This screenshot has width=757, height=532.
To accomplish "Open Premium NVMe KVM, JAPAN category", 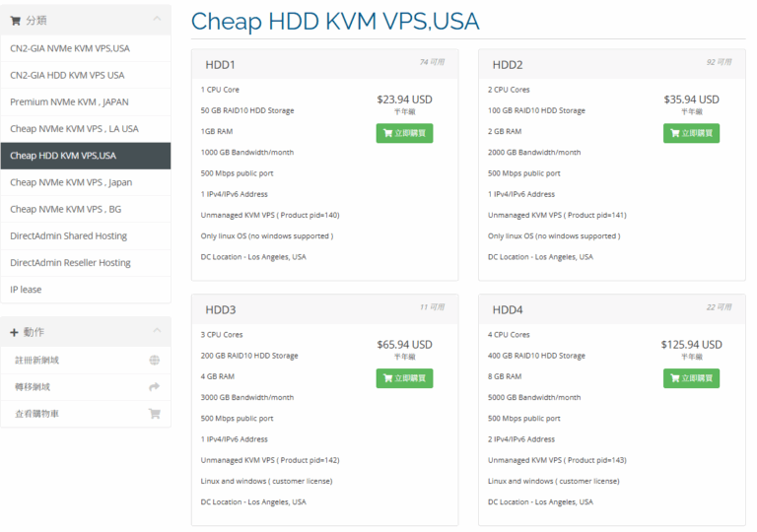I will click(x=86, y=101).
